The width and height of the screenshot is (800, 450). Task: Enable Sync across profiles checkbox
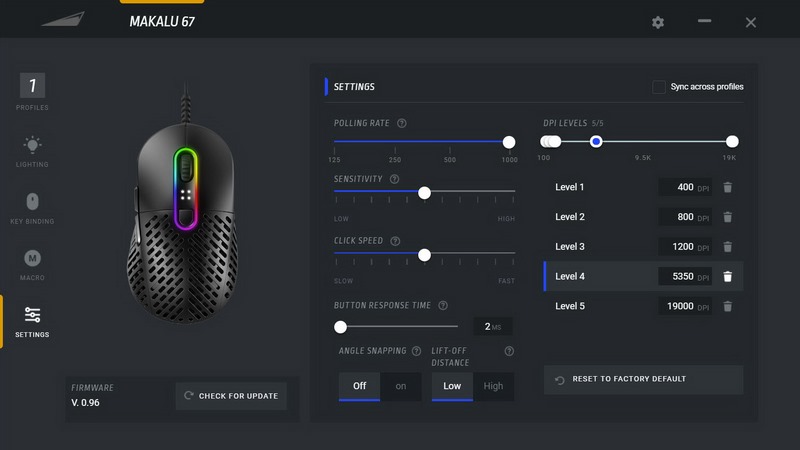pos(659,87)
